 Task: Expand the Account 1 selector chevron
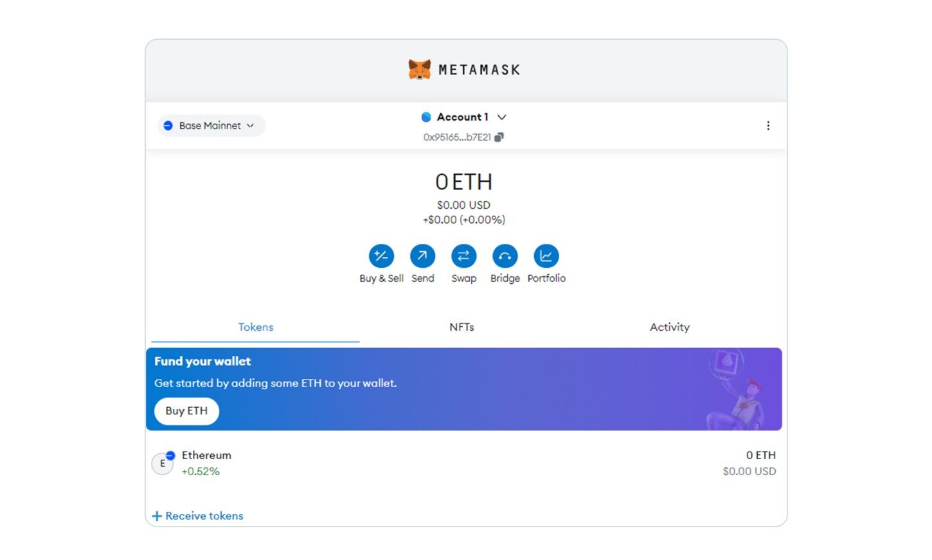click(502, 117)
